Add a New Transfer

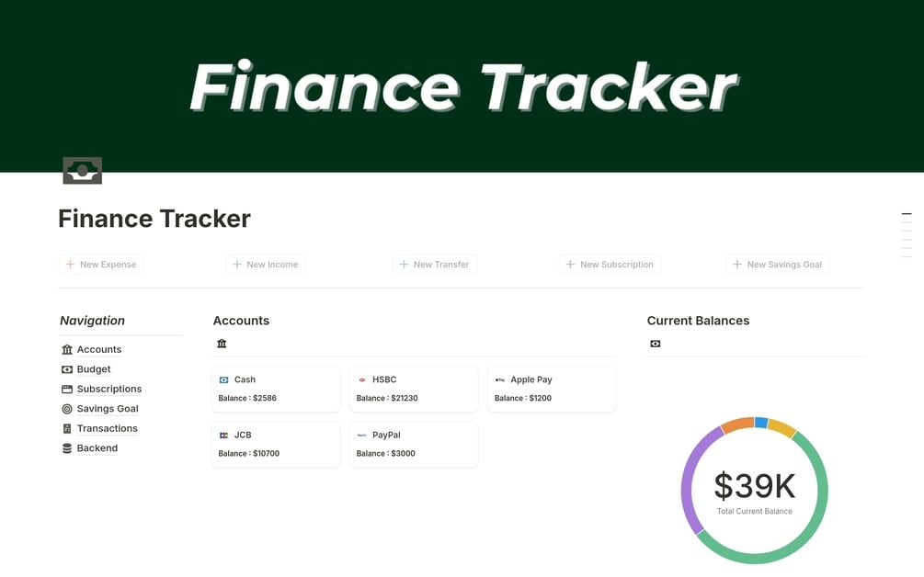[434, 265]
